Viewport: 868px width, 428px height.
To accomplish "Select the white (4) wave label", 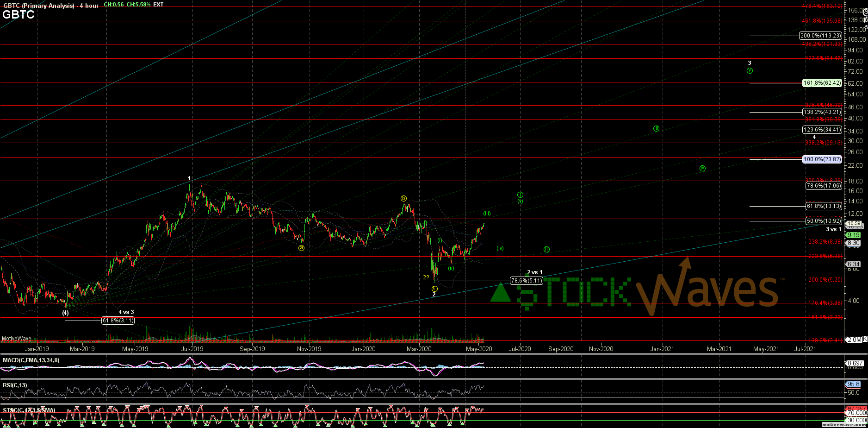I will (x=66, y=313).
